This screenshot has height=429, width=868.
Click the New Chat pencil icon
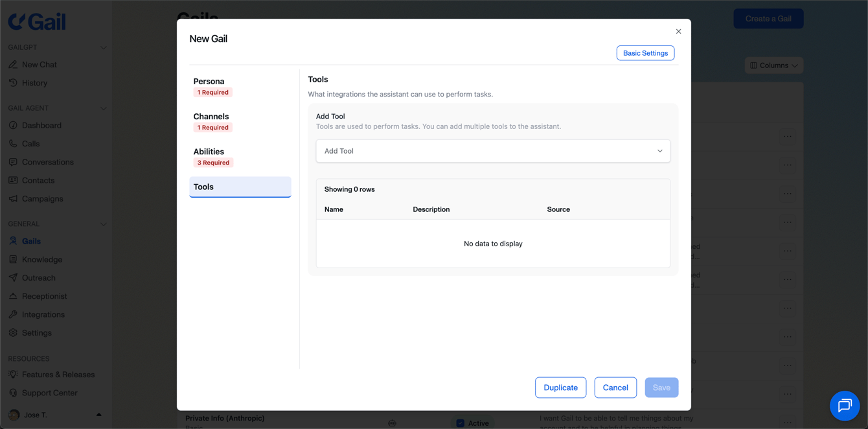point(13,65)
